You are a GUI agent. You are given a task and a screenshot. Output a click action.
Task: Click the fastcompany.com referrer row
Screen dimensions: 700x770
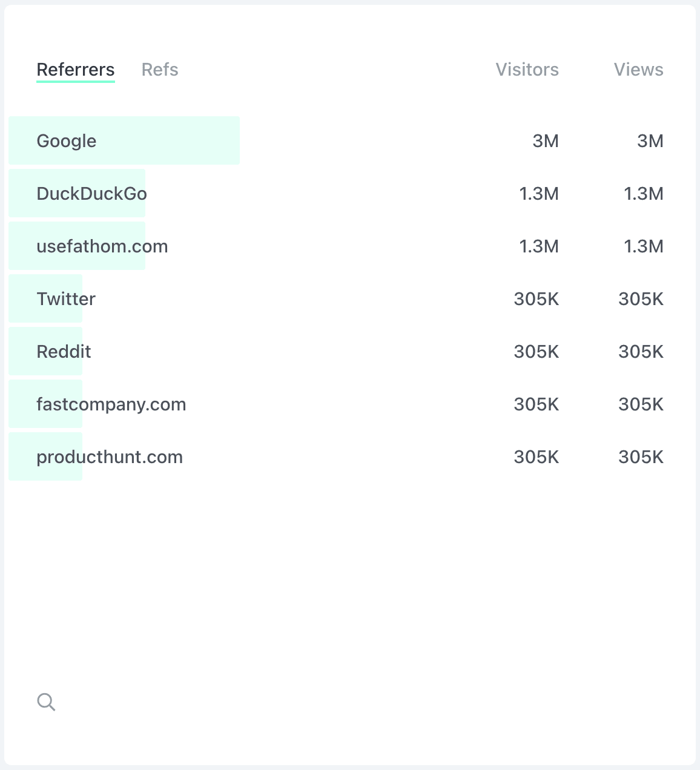point(111,404)
